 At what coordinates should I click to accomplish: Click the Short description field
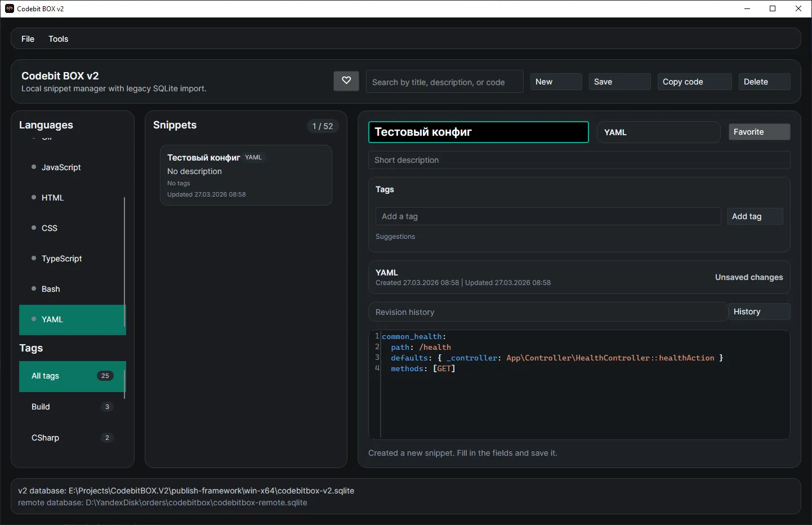(x=579, y=160)
